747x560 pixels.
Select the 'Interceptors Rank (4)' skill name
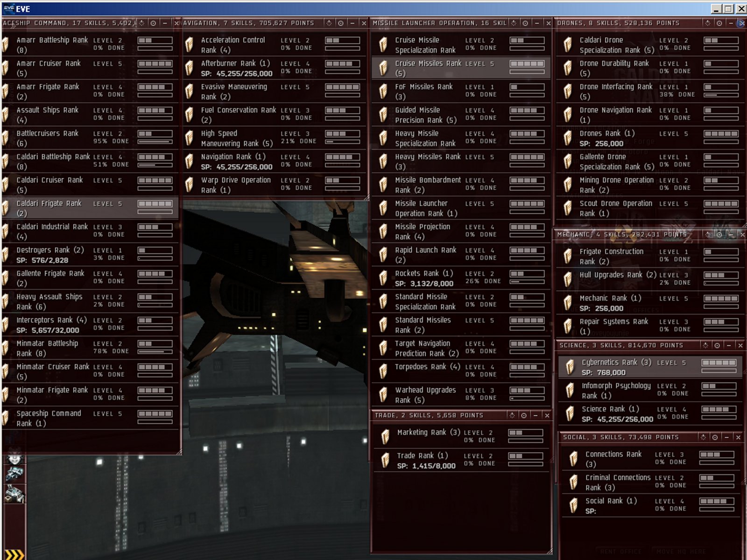[x=51, y=320]
